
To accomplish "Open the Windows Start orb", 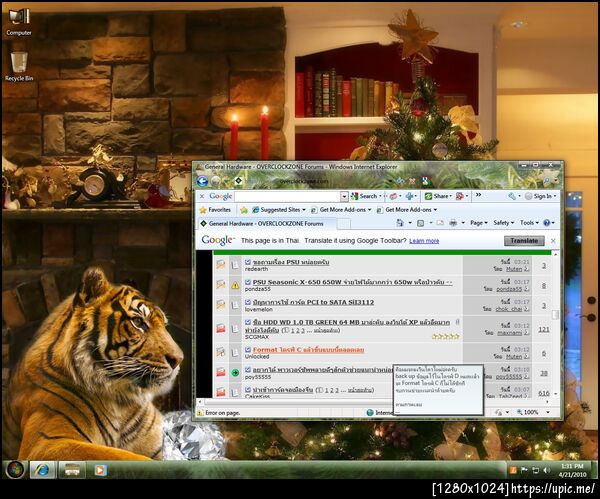I will pyautogui.click(x=15, y=470).
